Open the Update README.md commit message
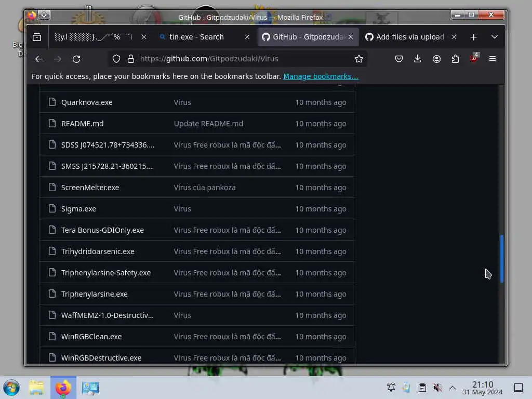The height and width of the screenshot is (399, 532). pyautogui.click(x=208, y=124)
